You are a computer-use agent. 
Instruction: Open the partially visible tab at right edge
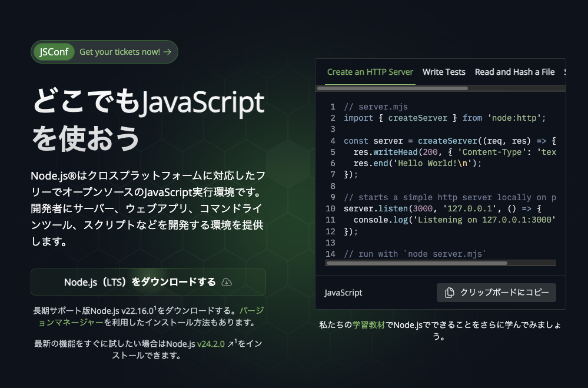click(564, 72)
